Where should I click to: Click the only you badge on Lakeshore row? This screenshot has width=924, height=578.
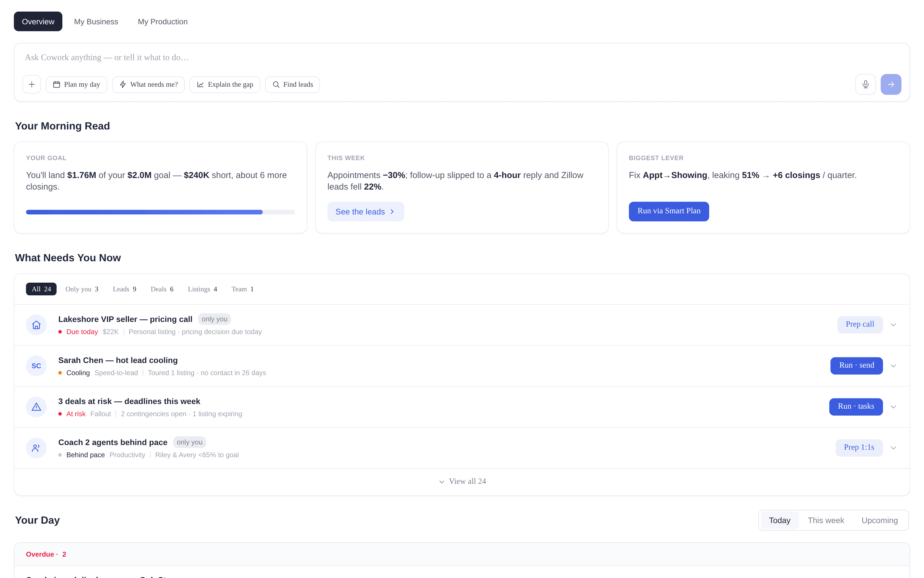pyautogui.click(x=214, y=319)
